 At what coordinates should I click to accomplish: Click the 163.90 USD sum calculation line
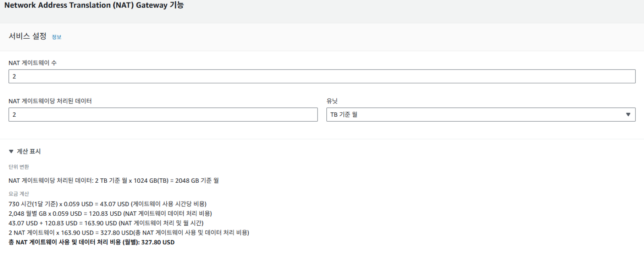point(106,223)
